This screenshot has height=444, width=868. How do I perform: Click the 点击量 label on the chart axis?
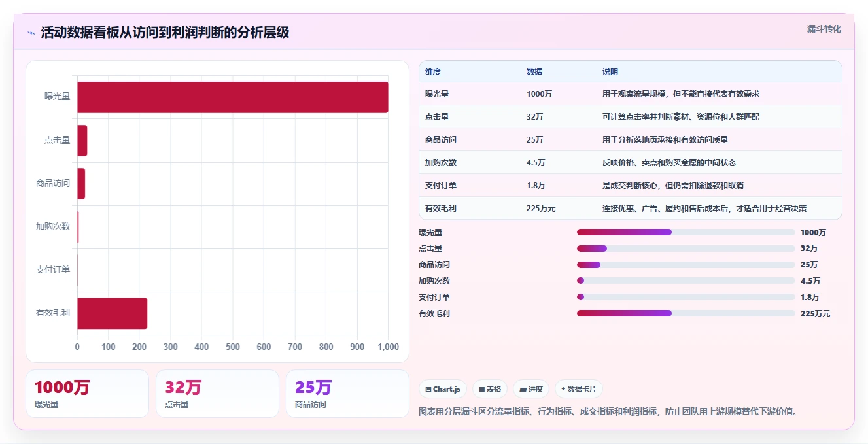point(58,140)
